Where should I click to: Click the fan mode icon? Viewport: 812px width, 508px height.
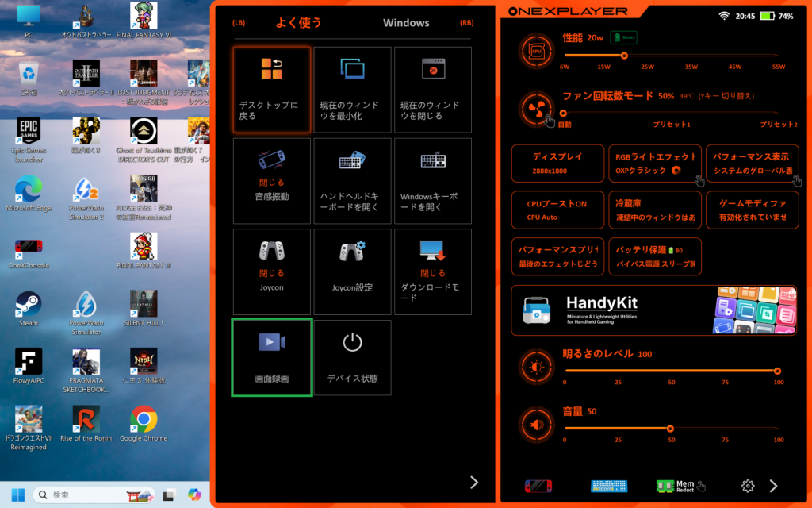(x=537, y=108)
